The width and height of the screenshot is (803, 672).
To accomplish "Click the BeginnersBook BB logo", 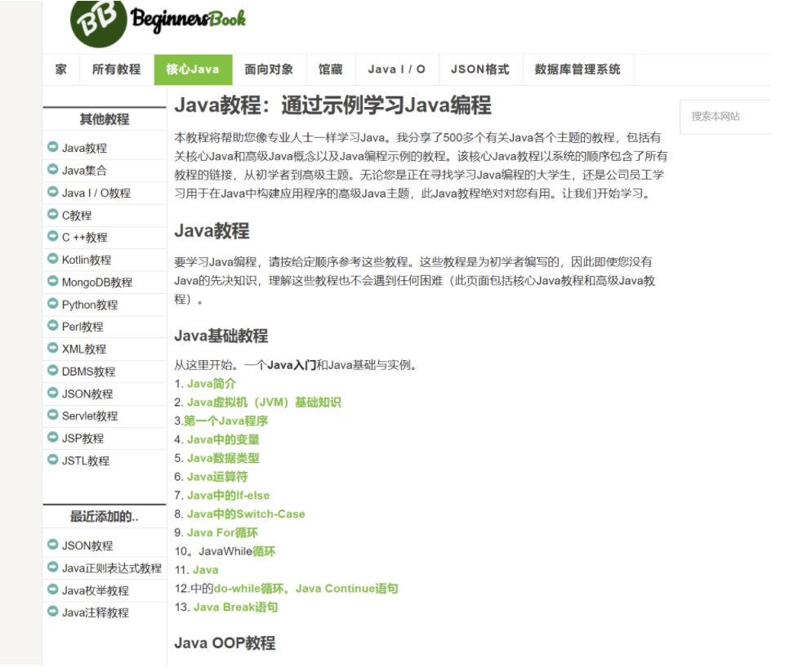I will click(158, 23).
